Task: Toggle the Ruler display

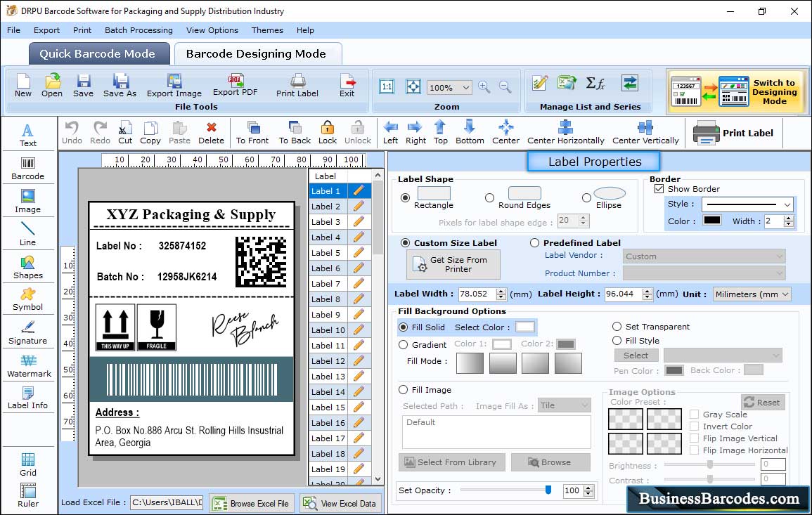Action: pyautogui.click(x=28, y=496)
